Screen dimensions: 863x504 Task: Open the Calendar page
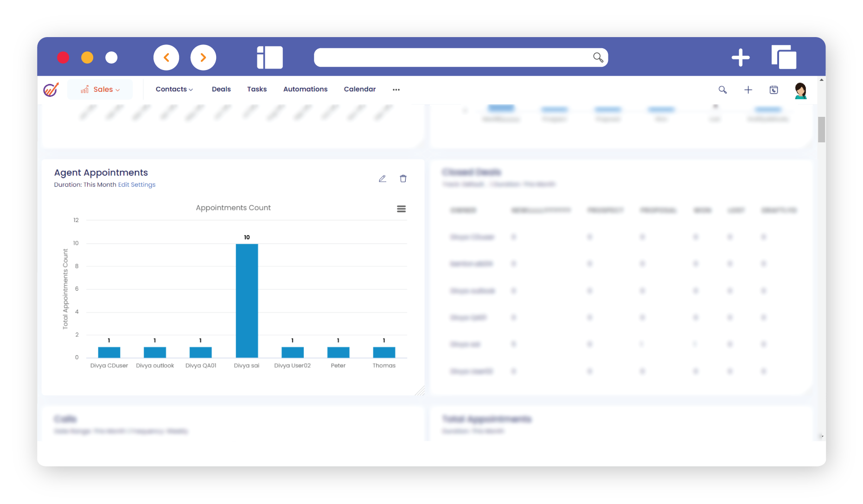pyautogui.click(x=359, y=89)
